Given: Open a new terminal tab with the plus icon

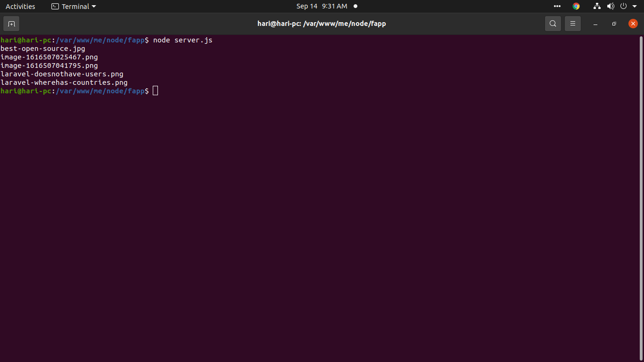Looking at the screenshot, I should tap(11, 24).
